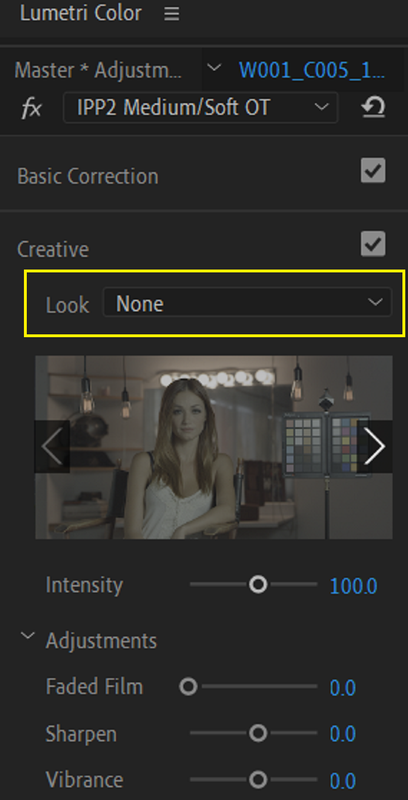Click the Vibrance slider handle
Viewport: 408px width, 800px height.
(258, 780)
